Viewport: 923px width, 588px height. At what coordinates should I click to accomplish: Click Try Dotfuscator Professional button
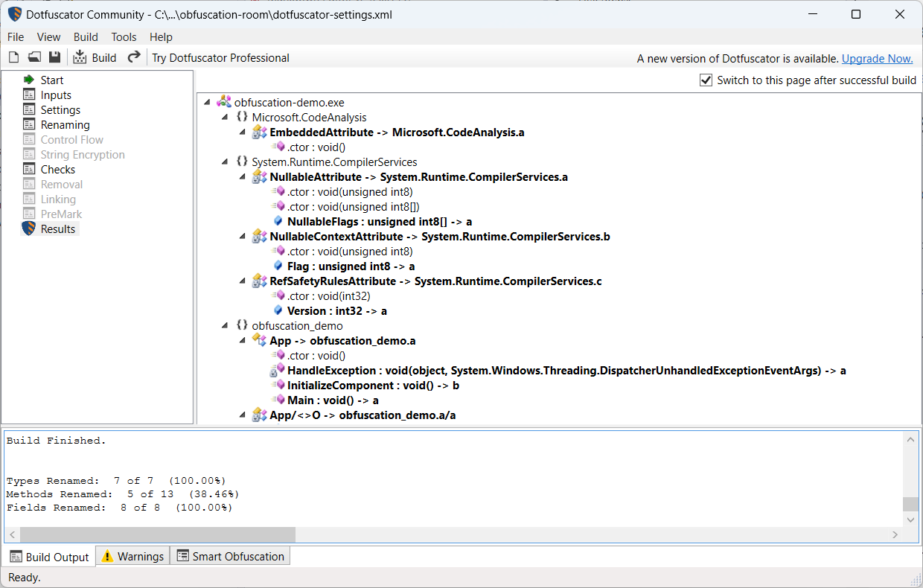220,57
